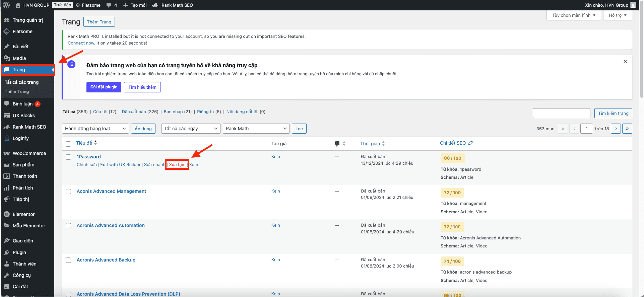Click the Bài viết pin icon
The width and height of the screenshot is (644, 297).
point(7,47)
